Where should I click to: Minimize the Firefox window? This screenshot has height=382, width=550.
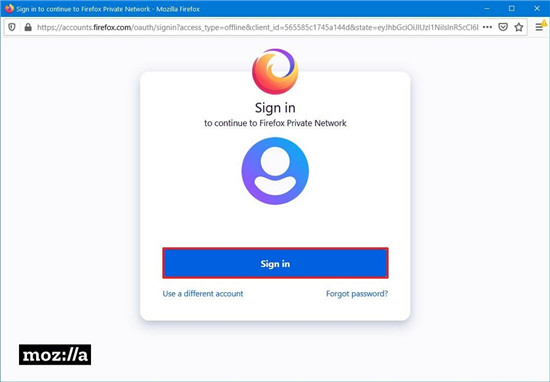[x=487, y=8]
